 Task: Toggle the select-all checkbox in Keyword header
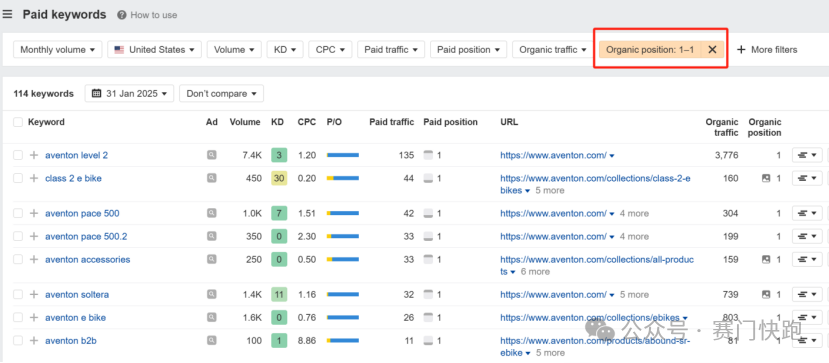point(18,122)
